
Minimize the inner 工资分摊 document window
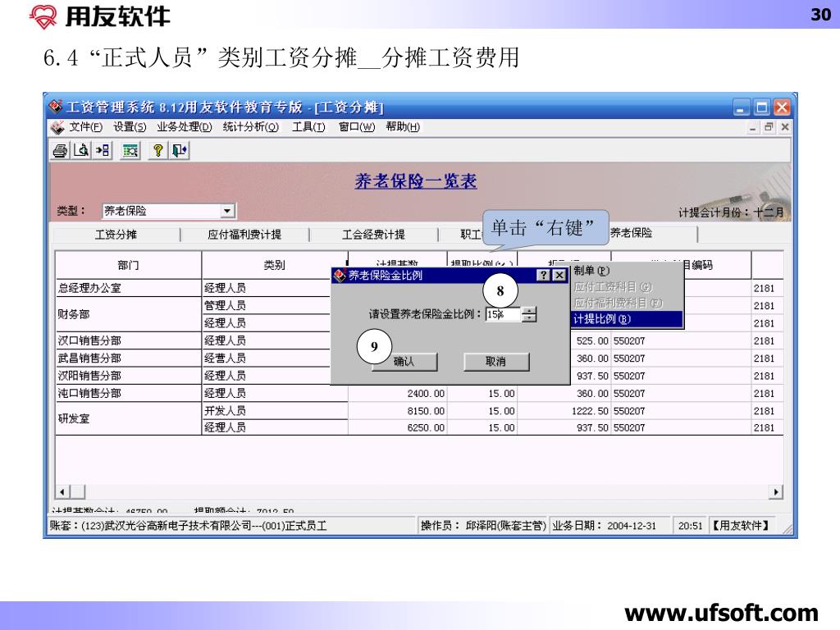click(753, 127)
